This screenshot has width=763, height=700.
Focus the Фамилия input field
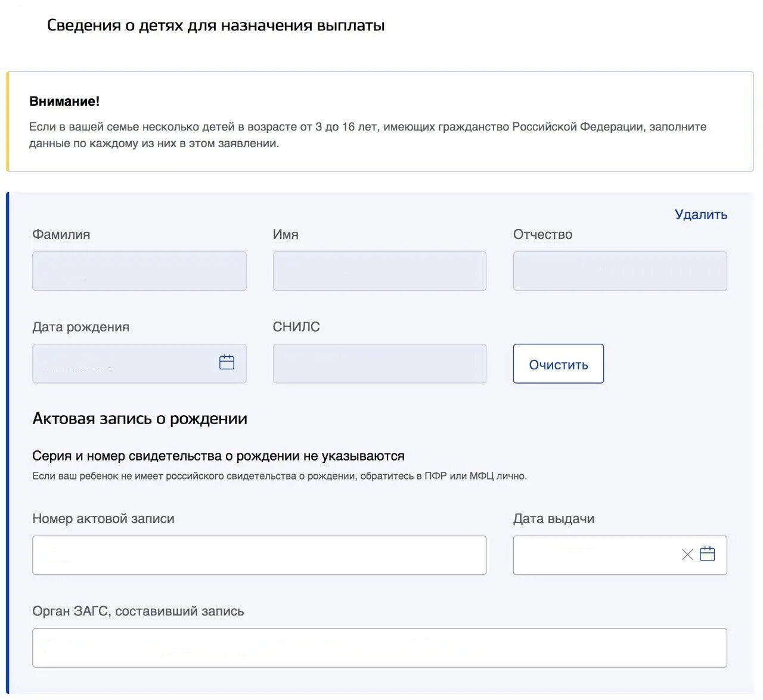(139, 271)
